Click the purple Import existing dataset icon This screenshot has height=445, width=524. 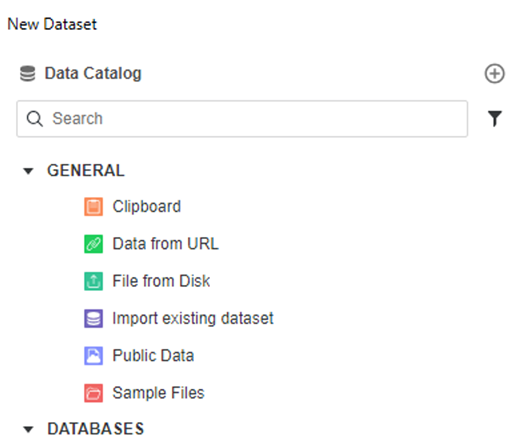pos(93,318)
